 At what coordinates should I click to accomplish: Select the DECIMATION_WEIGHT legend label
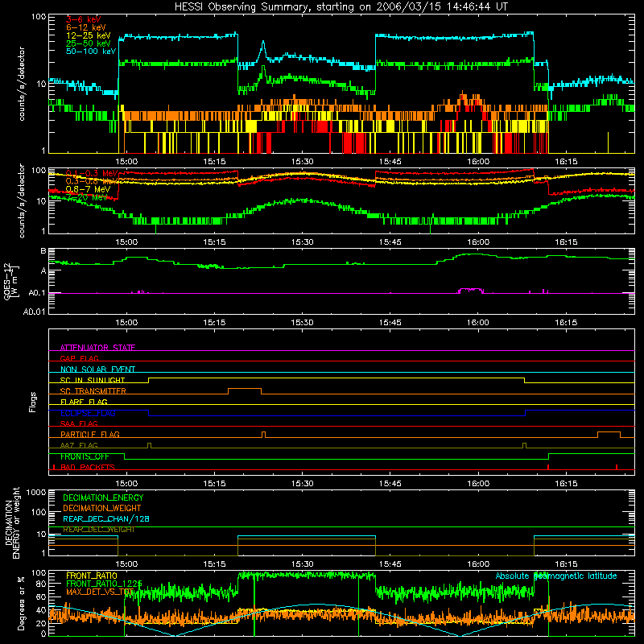102,508
